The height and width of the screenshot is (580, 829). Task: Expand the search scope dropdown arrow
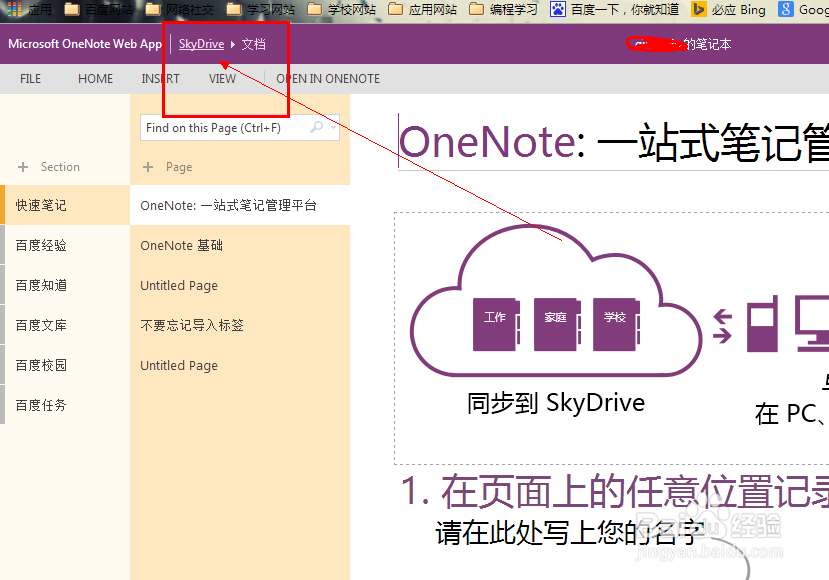pyautogui.click(x=333, y=127)
